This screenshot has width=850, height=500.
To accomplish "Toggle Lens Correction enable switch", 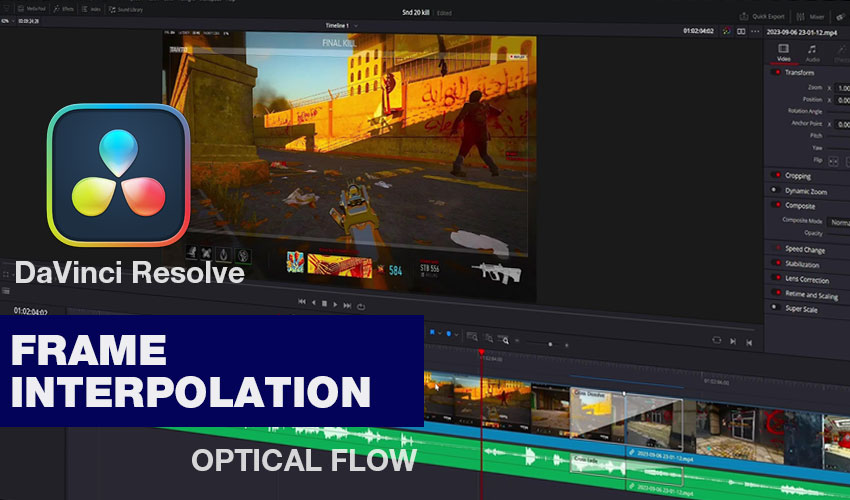I will point(776,277).
